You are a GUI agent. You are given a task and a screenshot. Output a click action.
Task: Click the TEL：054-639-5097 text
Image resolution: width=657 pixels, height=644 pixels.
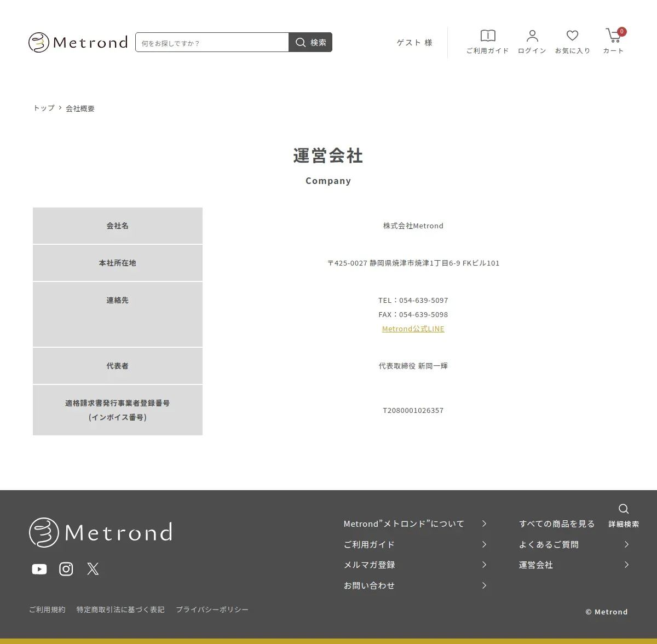point(413,300)
